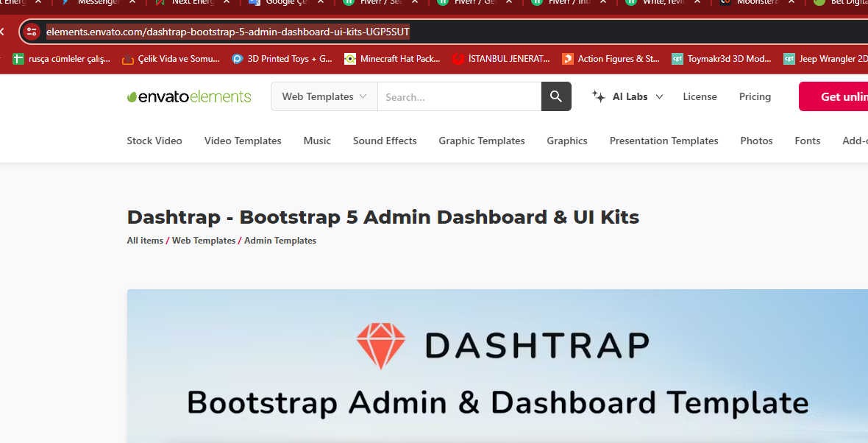Open the 'Çelik Vida ve Somu...' bookmark
The image size is (868, 443).
tap(171, 59)
